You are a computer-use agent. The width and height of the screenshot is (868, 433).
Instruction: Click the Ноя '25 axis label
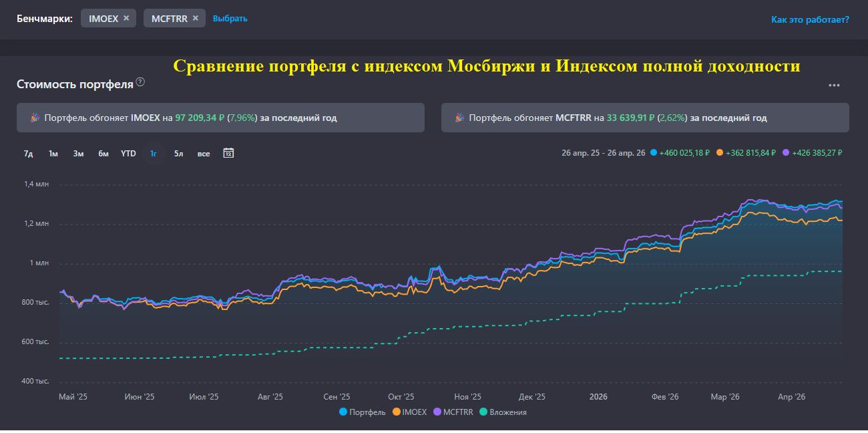click(x=467, y=397)
